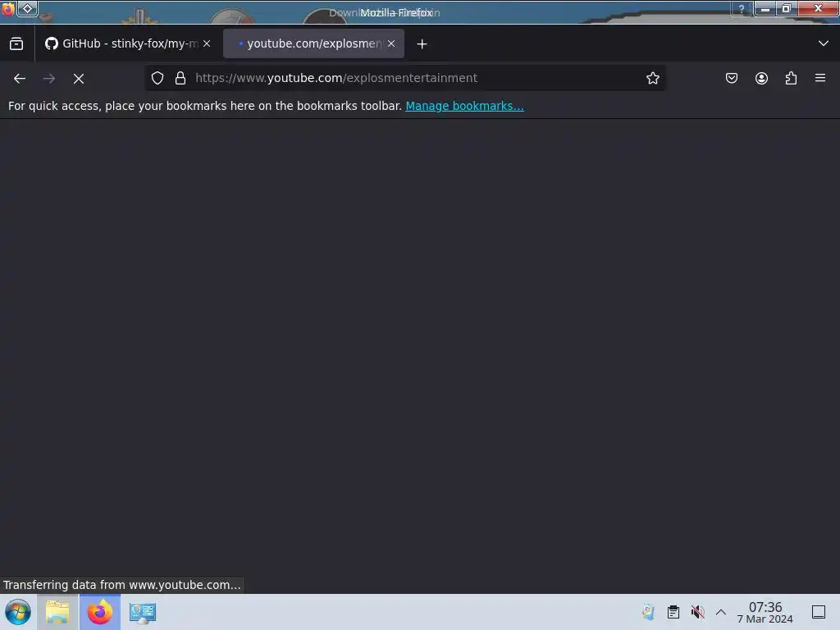Open the file manager from taskbar
Viewport: 840px width, 630px height.
pyautogui.click(x=57, y=612)
